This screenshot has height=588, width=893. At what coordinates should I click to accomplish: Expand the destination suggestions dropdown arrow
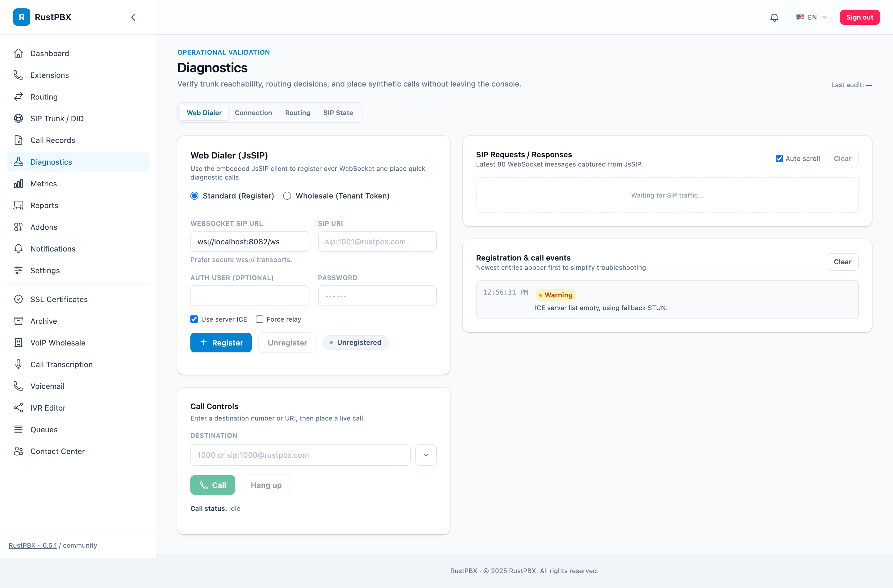[426, 455]
